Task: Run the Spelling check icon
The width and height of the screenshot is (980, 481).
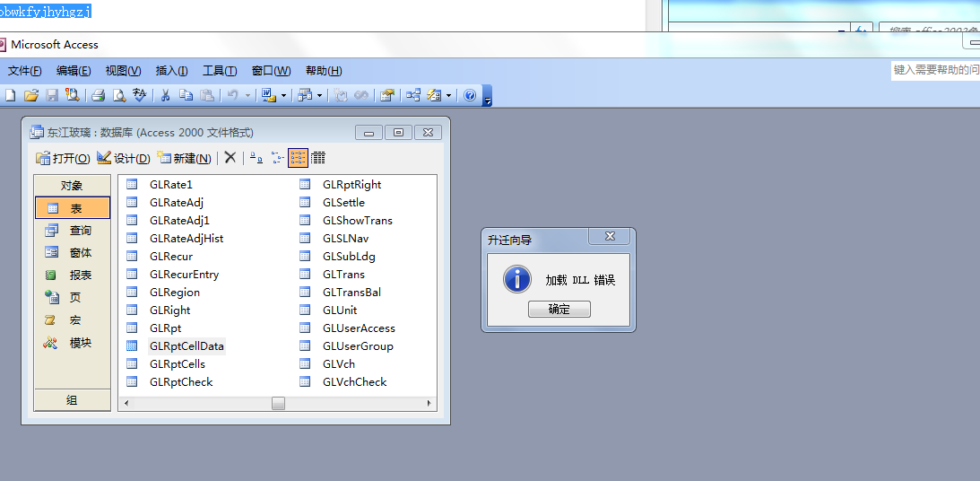Action: [139, 95]
